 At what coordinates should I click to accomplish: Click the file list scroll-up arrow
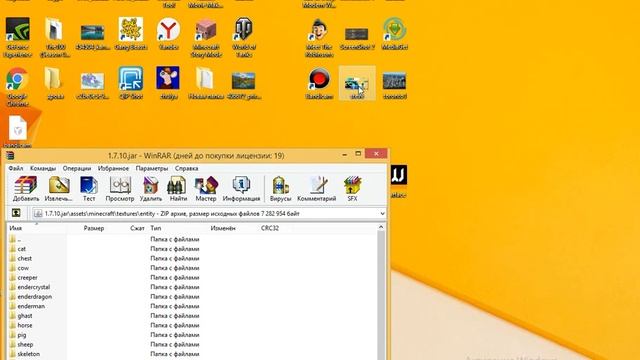click(381, 227)
